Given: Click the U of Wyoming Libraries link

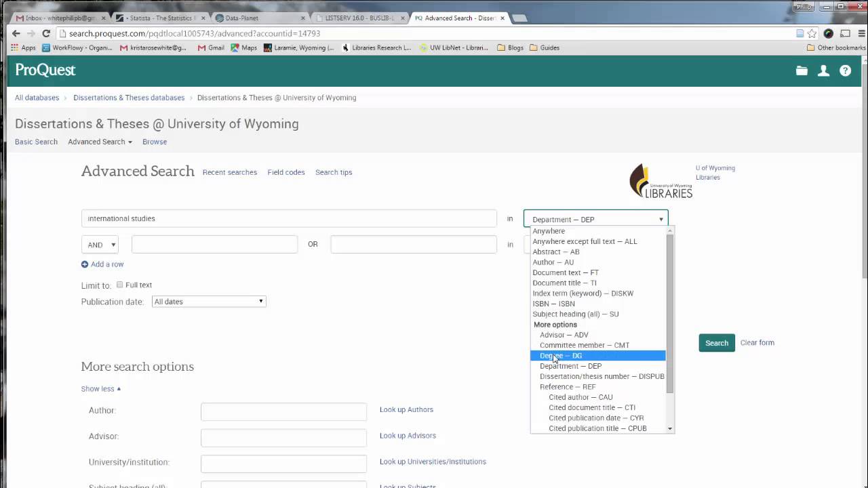Looking at the screenshot, I should pyautogui.click(x=715, y=173).
